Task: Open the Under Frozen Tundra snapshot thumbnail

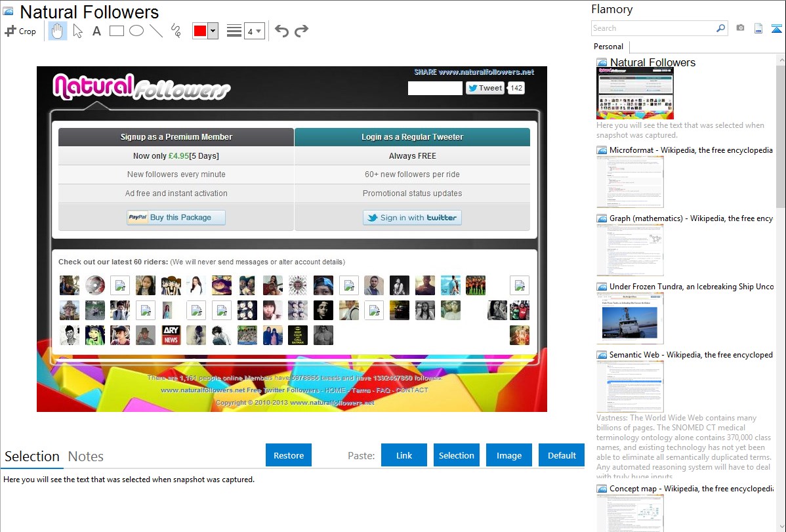Action: 630,318
